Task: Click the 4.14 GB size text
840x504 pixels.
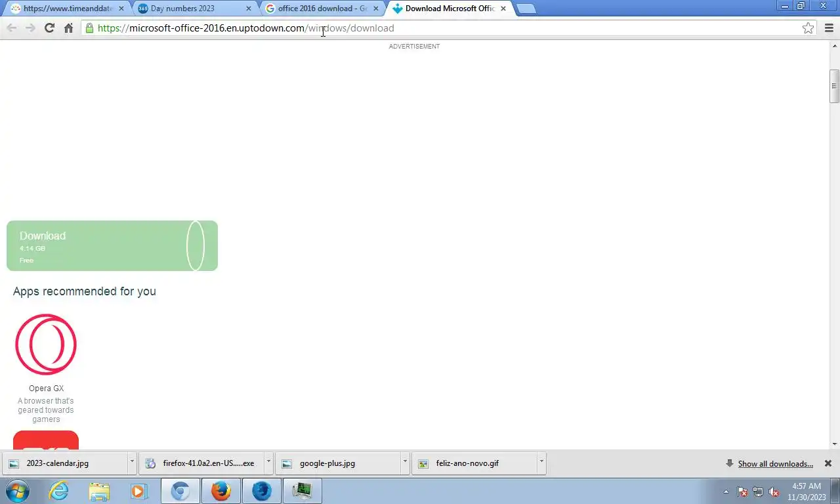Action: point(32,249)
